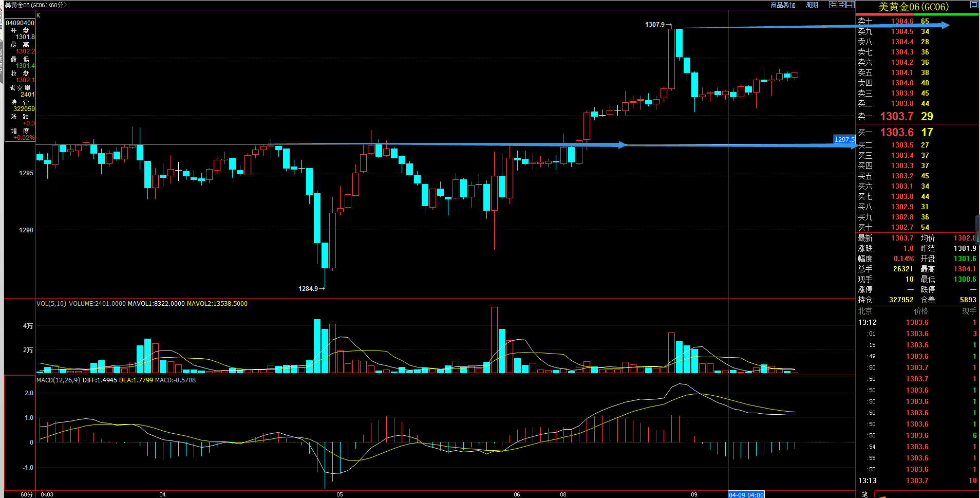The height and width of the screenshot is (498, 980).
Task: Click the 04-09 04:00 cursor date label
Action: [746, 494]
